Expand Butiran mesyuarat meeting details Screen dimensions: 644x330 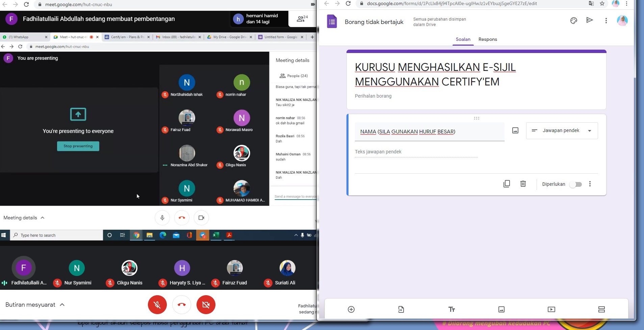[x=35, y=305]
